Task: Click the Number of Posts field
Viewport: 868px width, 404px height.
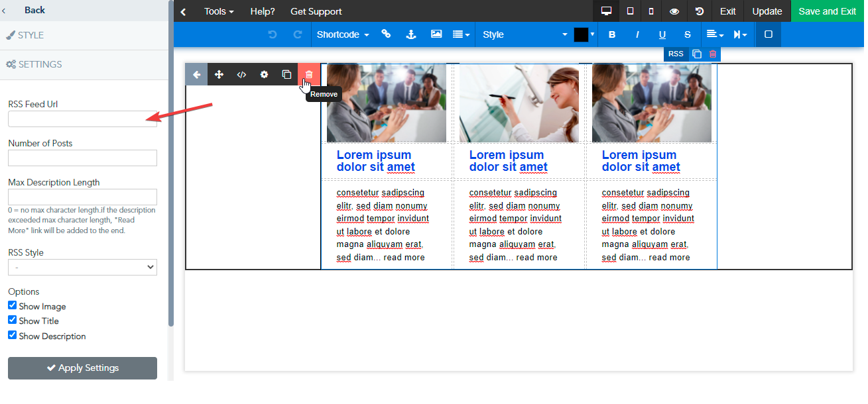Action: [x=82, y=158]
